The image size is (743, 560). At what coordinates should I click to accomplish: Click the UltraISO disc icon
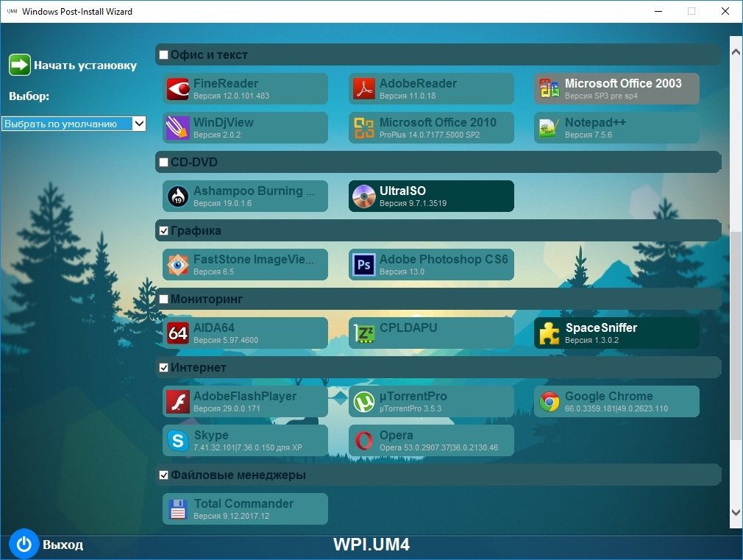click(x=364, y=196)
